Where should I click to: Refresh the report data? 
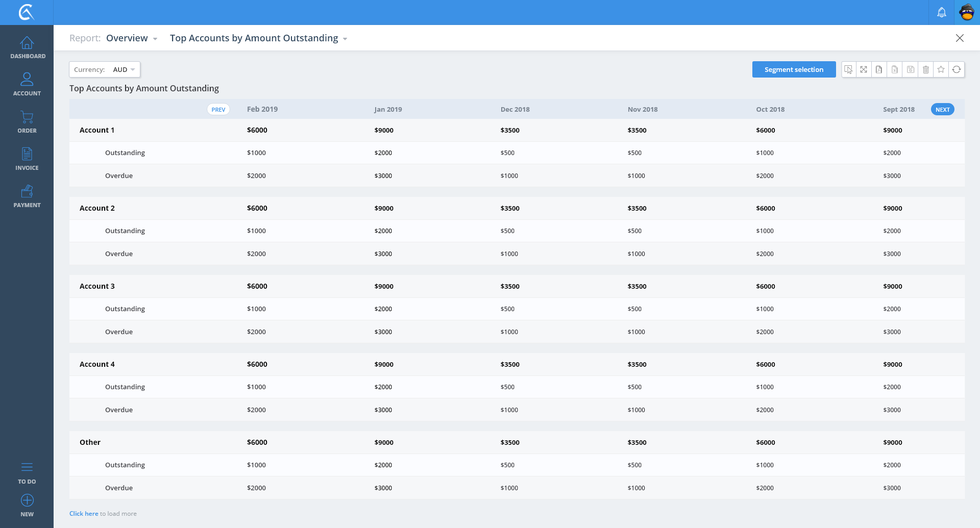(x=957, y=69)
